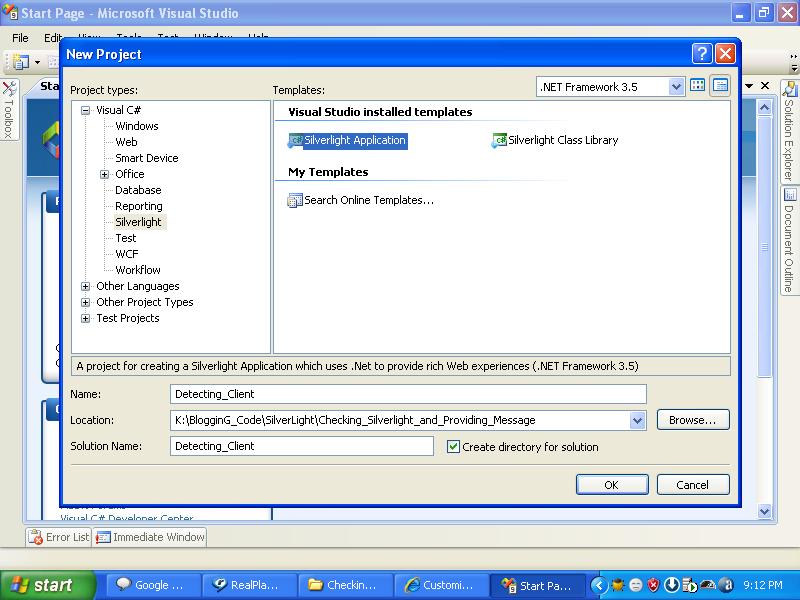Switch to the Error List tab
800x600 pixels.
(x=59, y=537)
